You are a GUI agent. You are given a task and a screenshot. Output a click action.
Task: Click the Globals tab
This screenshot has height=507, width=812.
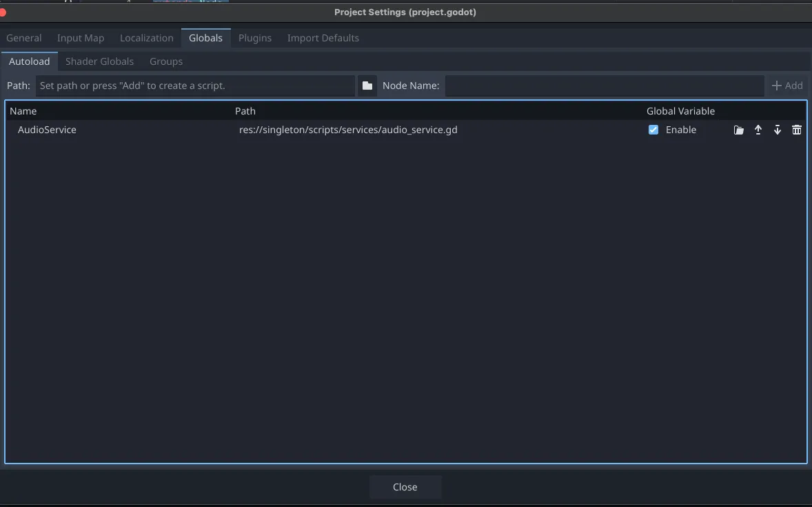click(205, 38)
